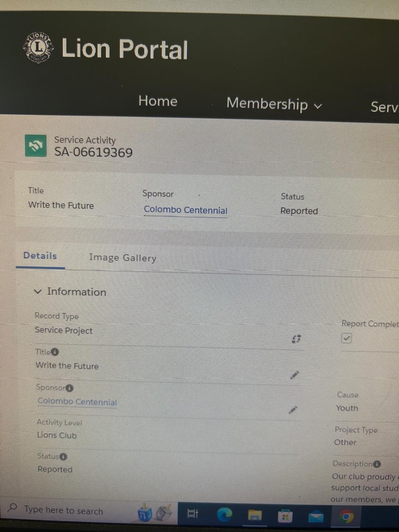
Task: Open Colombo Centennial link under Sponsor field
Action: tap(77, 401)
